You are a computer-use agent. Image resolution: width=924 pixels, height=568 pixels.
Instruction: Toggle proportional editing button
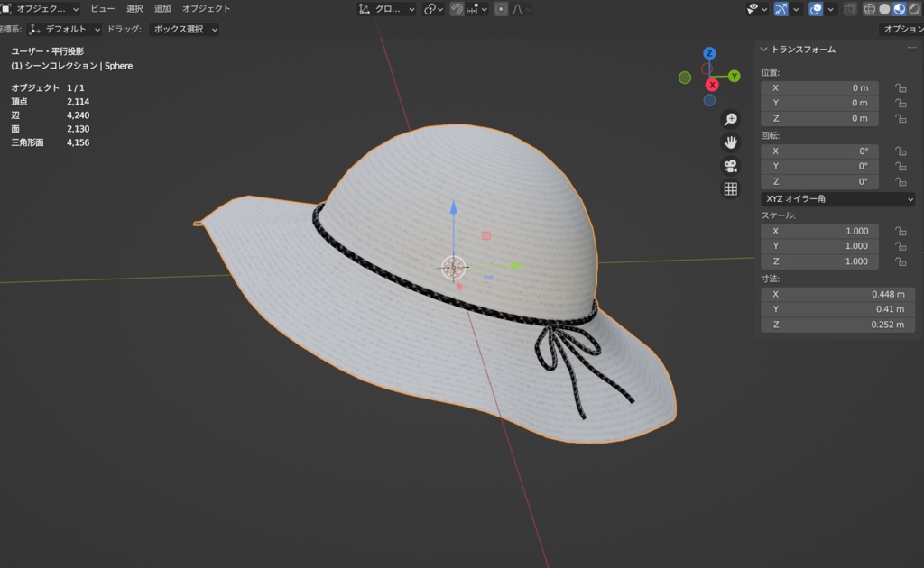click(x=501, y=9)
